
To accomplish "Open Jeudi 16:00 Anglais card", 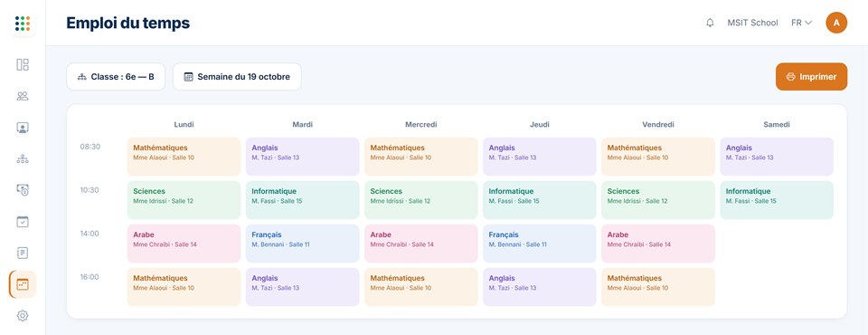I will (539, 287).
